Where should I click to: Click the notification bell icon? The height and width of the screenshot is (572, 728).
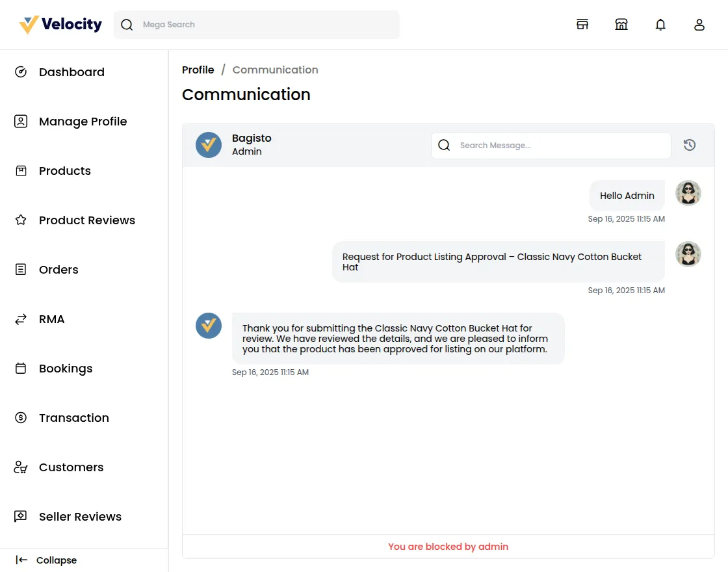(x=660, y=25)
